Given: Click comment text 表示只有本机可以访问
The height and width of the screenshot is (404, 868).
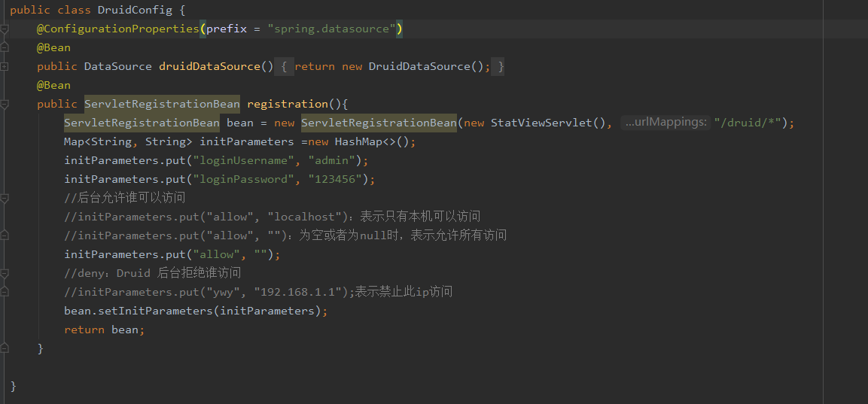Looking at the screenshot, I should (x=420, y=217).
